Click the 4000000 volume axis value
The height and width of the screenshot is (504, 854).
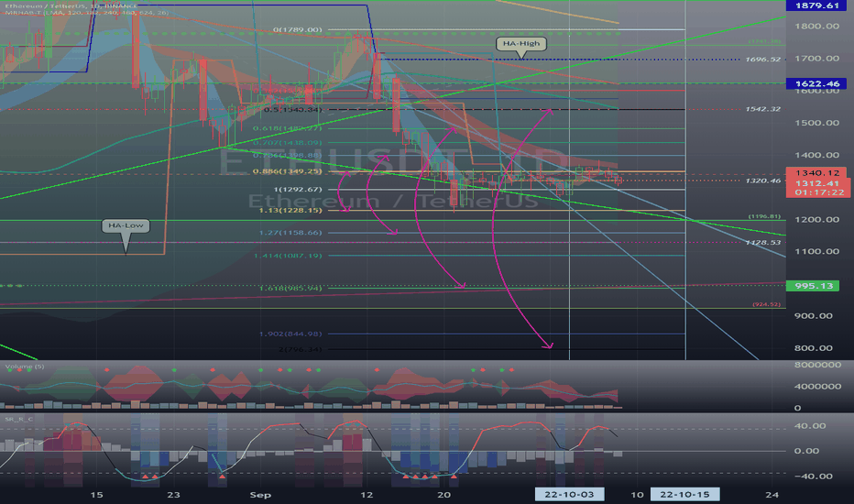click(817, 387)
